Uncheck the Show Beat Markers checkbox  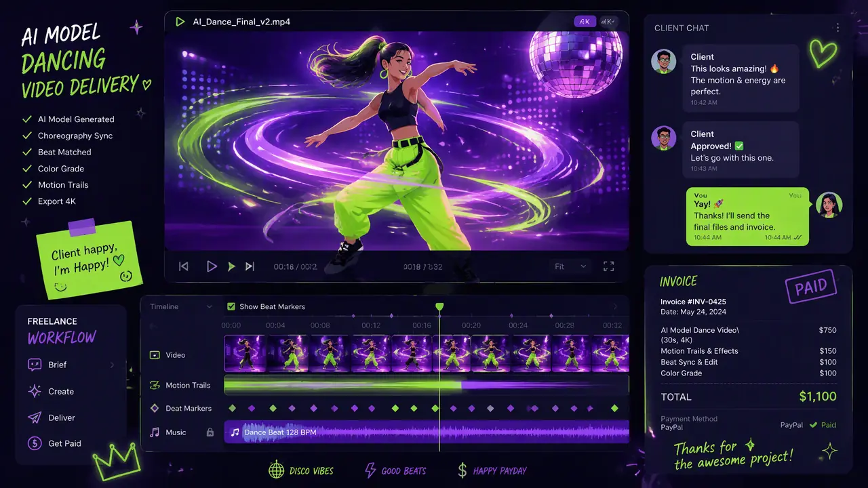231,306
